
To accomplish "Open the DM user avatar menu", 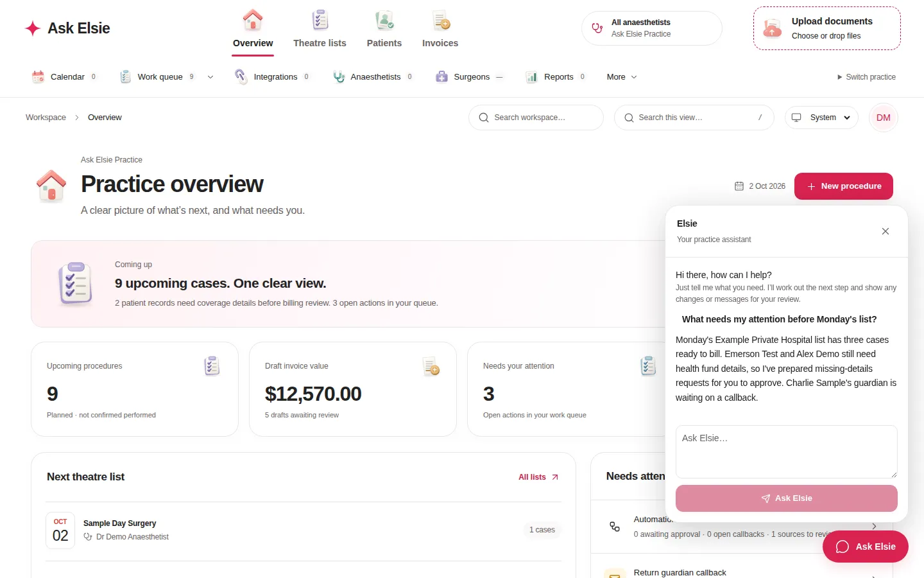I will pos(884,118).
